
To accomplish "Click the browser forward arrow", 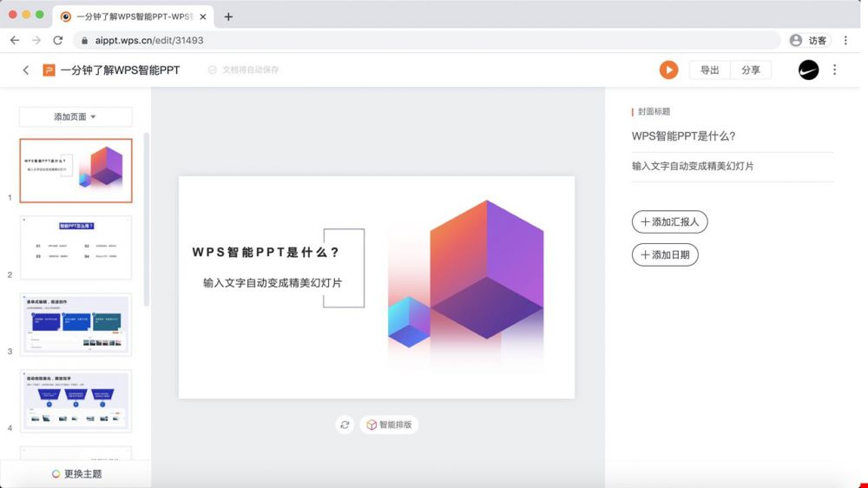I will tap(36, 41).
